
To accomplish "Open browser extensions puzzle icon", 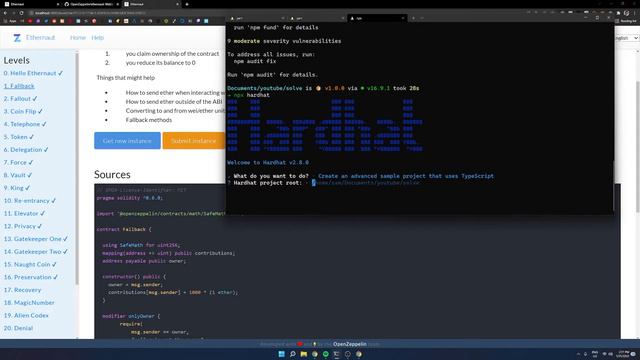I will [x=618, y=13].
